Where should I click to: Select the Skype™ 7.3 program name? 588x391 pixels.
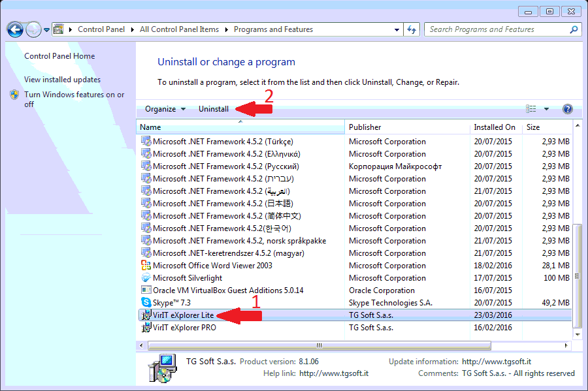click(172, 303)
